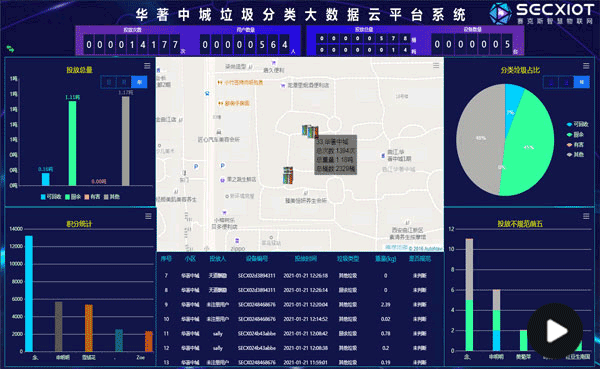Click the large round play button
The width and height of the screenshot is (600, 369).
point(555,331)
